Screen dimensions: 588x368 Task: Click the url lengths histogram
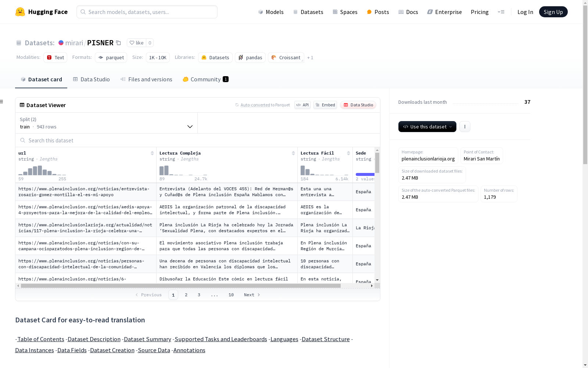(42, 170)
